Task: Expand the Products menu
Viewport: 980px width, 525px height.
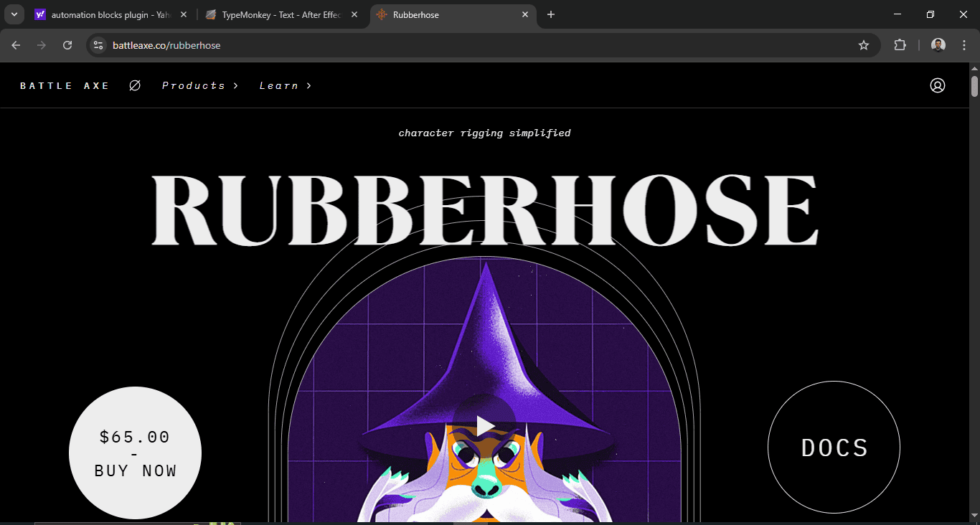Action: pyautogui.click(x=199, y=85)
